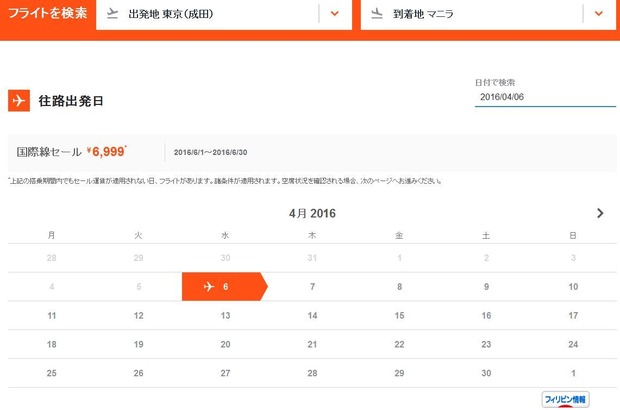Choose April 16 as departure date
The height and width of the screenshot is (410, 620).
(486, 316)
